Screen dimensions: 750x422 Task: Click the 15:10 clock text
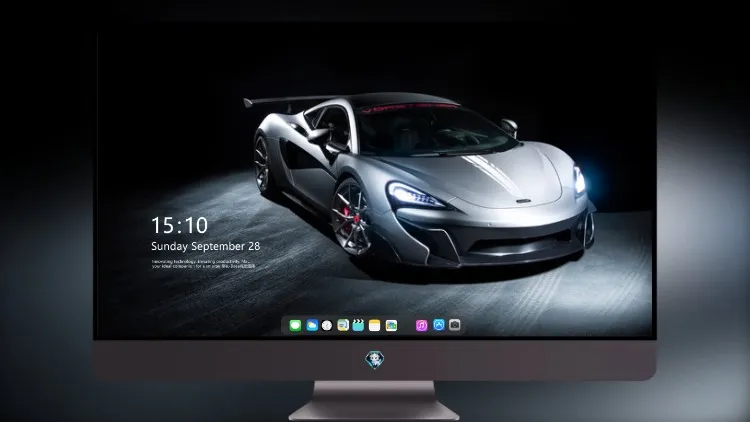point(180,225)
